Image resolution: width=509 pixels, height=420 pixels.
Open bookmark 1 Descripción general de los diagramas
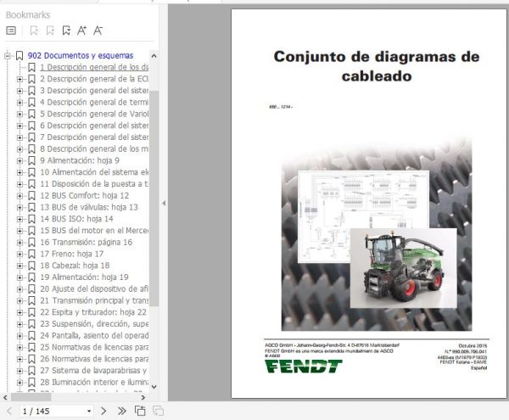(94, 67)
